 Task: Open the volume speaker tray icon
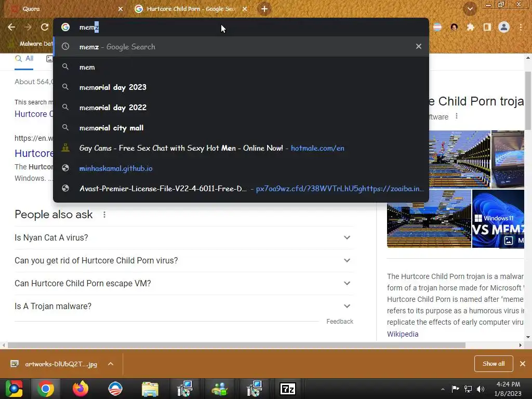pyautogui.click(x=481, y=389)
